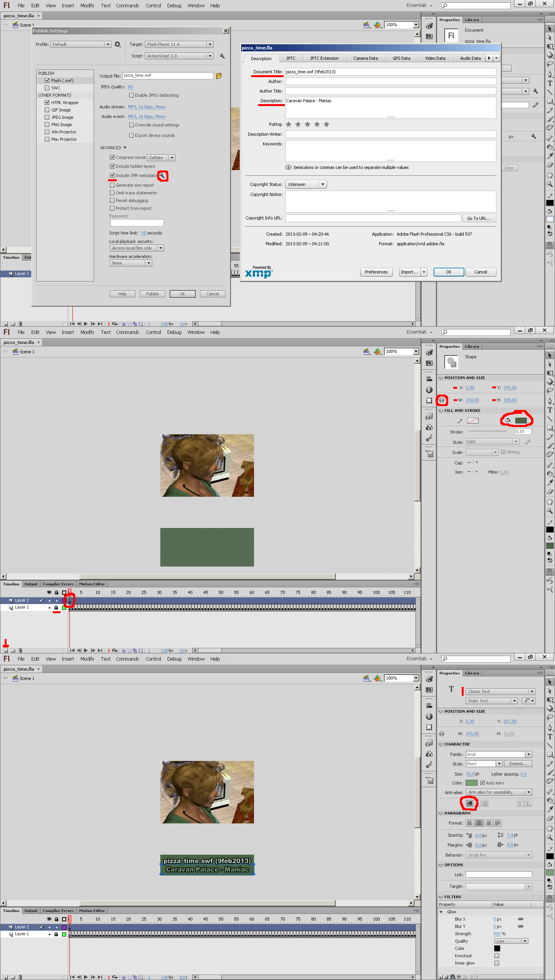Screen dimensions: 555x980
Task: Switch to the GPS Data tab
Action: click(402, 58)
